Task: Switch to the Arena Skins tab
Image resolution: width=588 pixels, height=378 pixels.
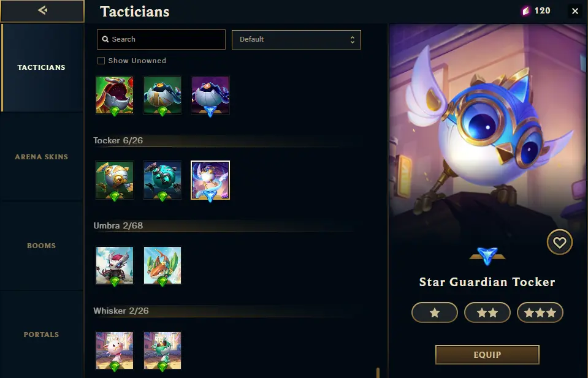Action: (42, 157)
